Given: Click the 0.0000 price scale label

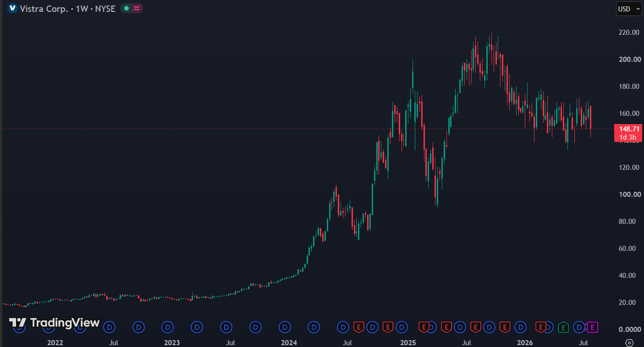Looking at the screenshot, I should 630,330.
